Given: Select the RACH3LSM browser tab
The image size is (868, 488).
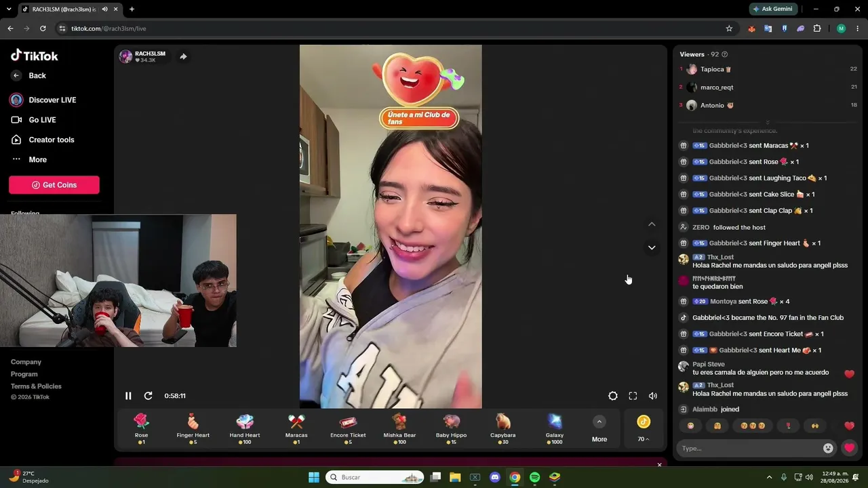Looking at the screenshot, I should point(69,9).
